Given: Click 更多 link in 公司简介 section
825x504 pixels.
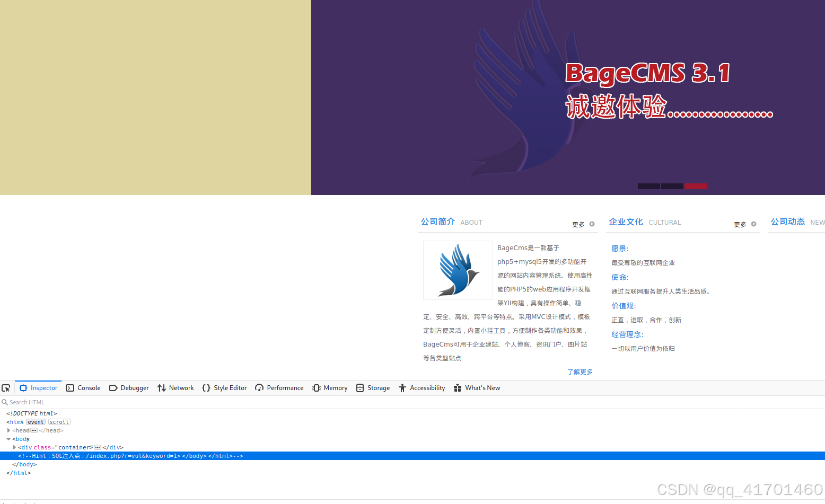Looking at the screenshot, I should [x=583, y=224].
